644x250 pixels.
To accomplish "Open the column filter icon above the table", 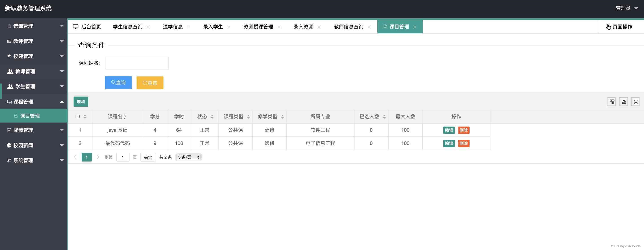I will point(611,102).
